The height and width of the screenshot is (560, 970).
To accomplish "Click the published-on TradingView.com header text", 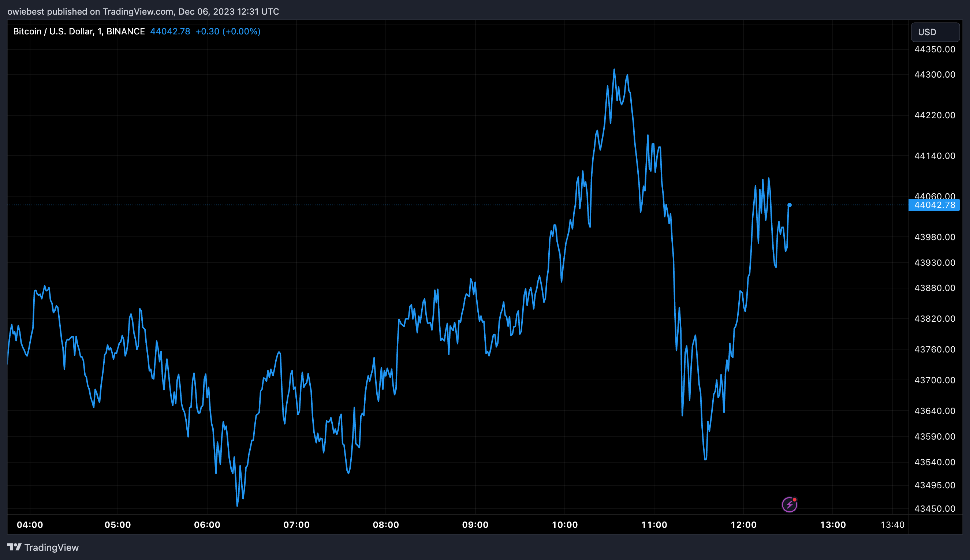I will 143,12.
